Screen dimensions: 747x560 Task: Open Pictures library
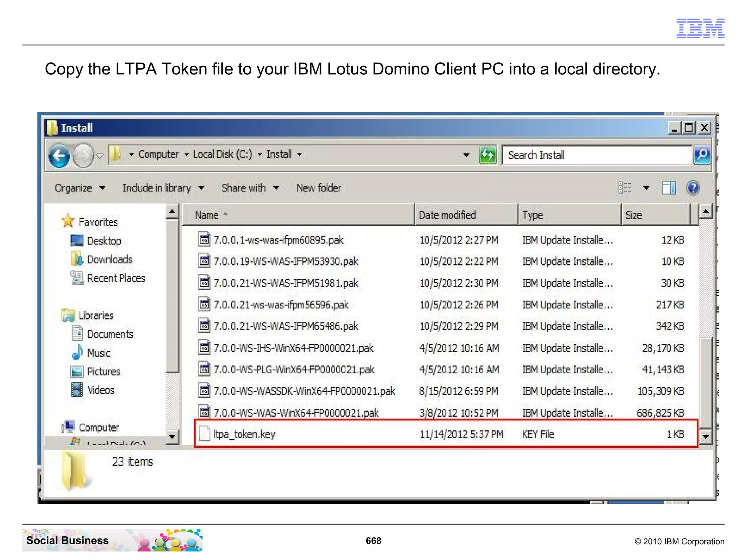(x=104, y=372)
